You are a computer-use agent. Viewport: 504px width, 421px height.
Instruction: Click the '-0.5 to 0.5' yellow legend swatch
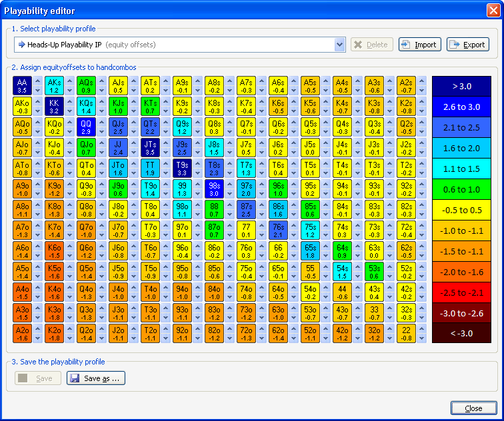click(x=461, y=210)
